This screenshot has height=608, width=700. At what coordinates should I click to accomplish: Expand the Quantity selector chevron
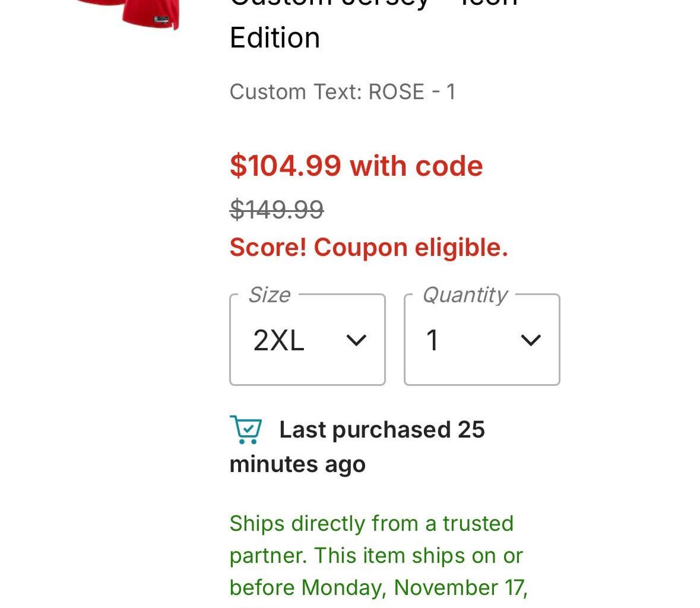[x=530, y=340]
